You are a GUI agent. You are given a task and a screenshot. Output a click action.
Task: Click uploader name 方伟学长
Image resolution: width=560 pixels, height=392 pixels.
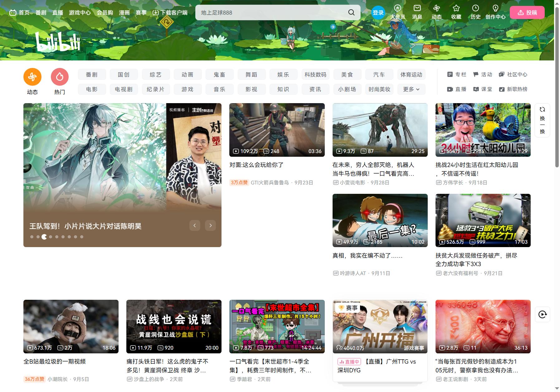coord(453,183)
